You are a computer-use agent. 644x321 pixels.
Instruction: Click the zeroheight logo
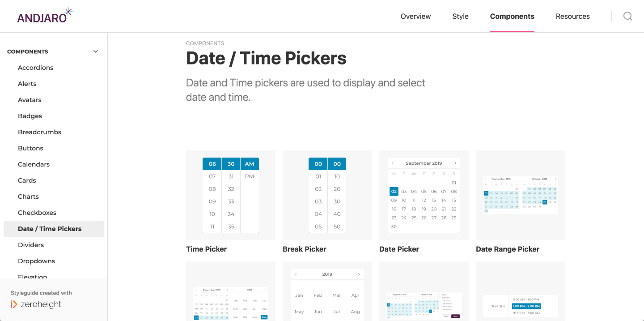point(36,304)
